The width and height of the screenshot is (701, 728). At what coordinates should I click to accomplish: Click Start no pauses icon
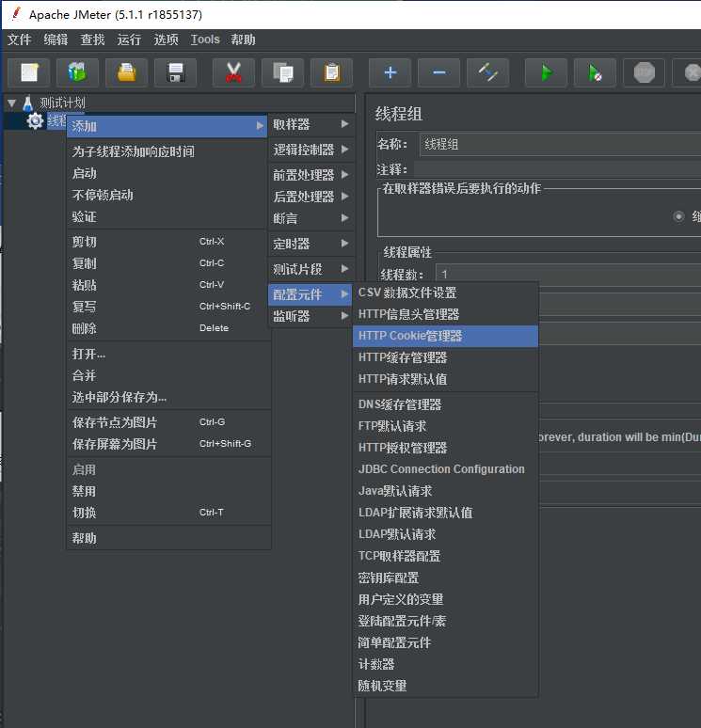click(x=595, y=72)
